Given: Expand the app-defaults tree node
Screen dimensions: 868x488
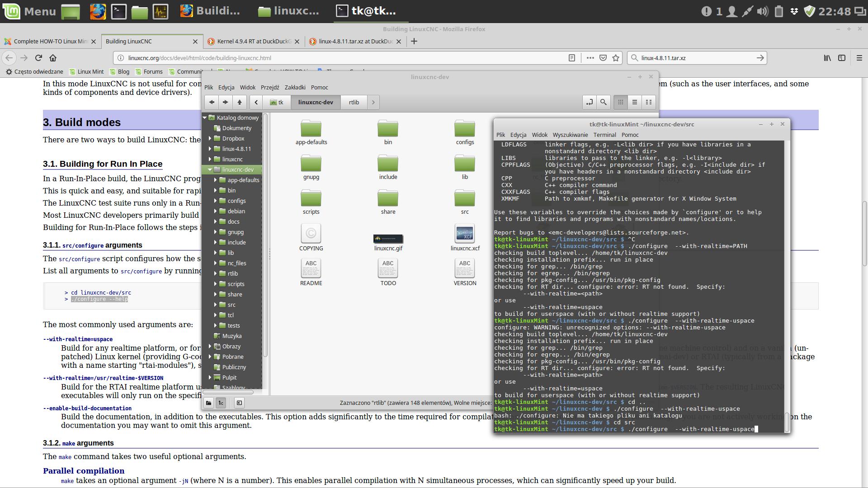Looking at the screenshot, I should coord(216,180).
